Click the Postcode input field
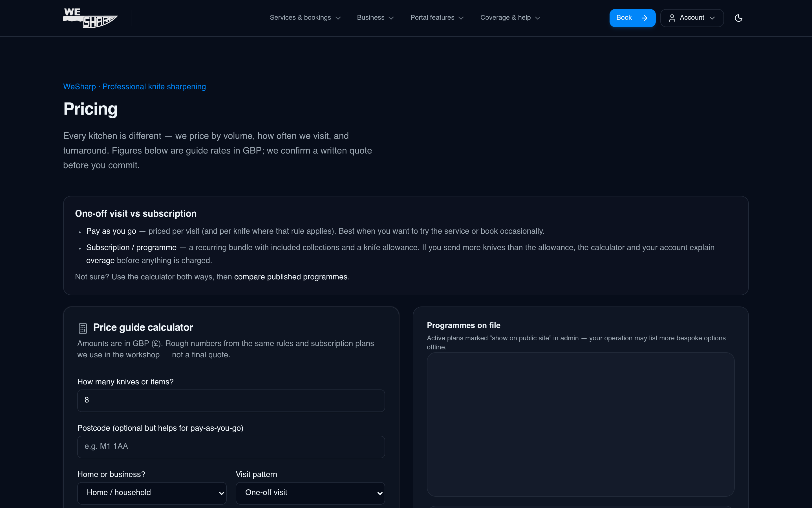The image size is (812, 508). click(x=231, y=447)
